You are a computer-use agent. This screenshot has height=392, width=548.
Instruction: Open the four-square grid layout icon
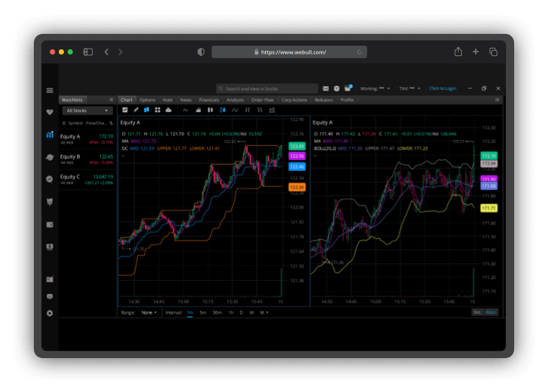tap(158, 110)
